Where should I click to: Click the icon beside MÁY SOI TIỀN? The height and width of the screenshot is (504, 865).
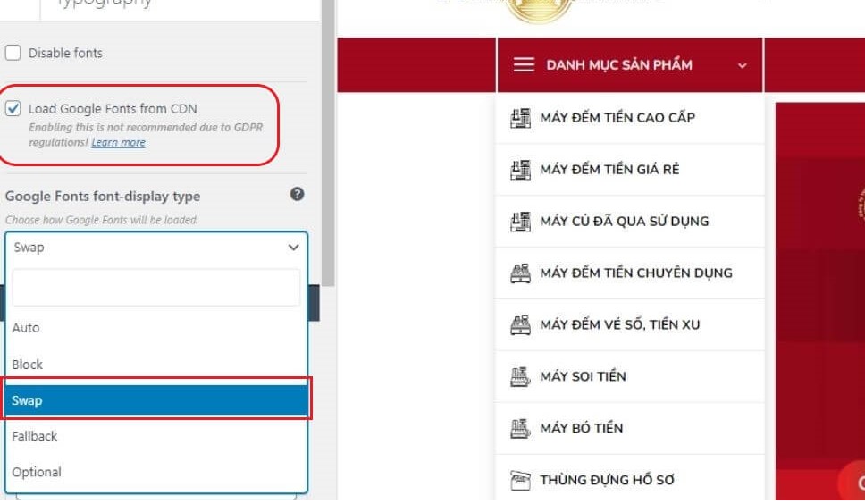tap(520, 377)
